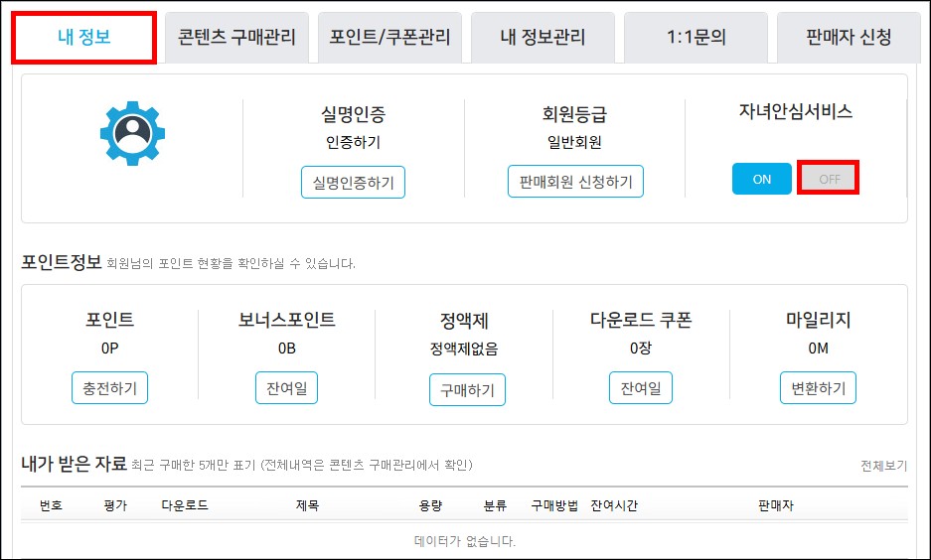
Task: Click the 제목 column header
Action: 308,505
